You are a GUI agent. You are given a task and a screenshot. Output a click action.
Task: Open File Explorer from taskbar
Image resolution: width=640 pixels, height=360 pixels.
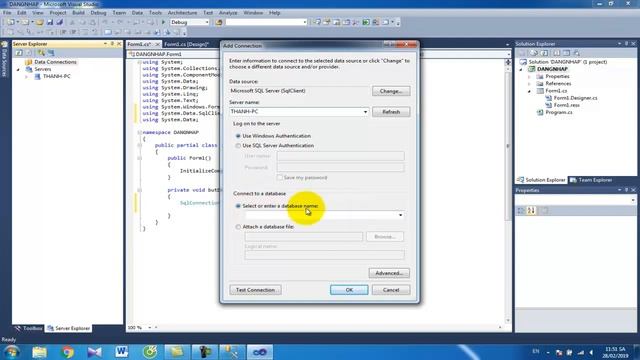click(x=40, y=352)
